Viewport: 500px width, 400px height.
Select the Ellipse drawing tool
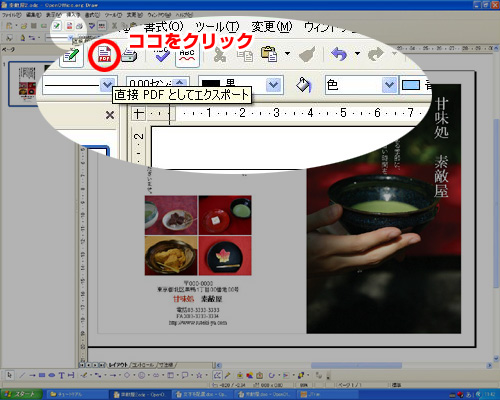click(x=52, y=375)
